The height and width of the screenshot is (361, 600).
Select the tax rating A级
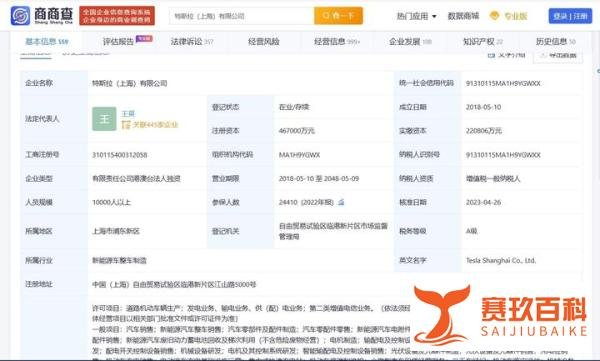(x=471, y=231)
